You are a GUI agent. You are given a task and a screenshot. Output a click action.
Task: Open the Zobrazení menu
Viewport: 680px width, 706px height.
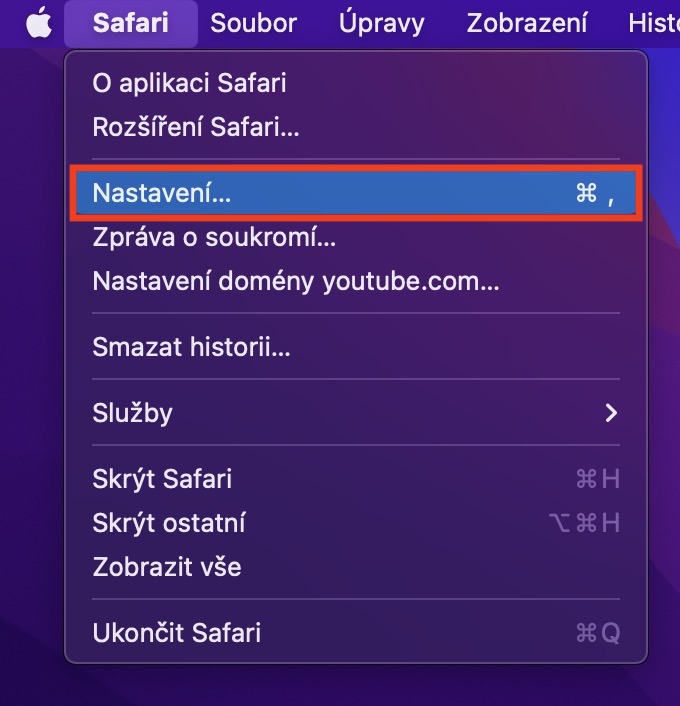coord(527,23)
